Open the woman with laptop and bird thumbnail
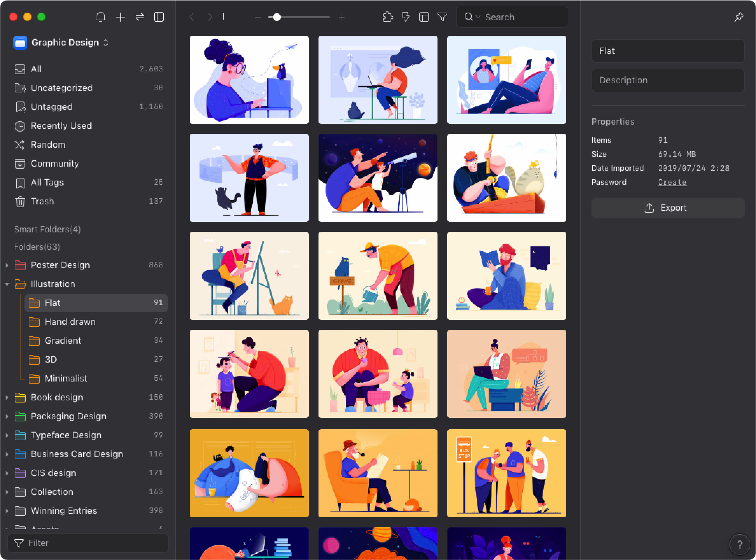The width and height of the screenshot is (756, 560). [249, 80]
